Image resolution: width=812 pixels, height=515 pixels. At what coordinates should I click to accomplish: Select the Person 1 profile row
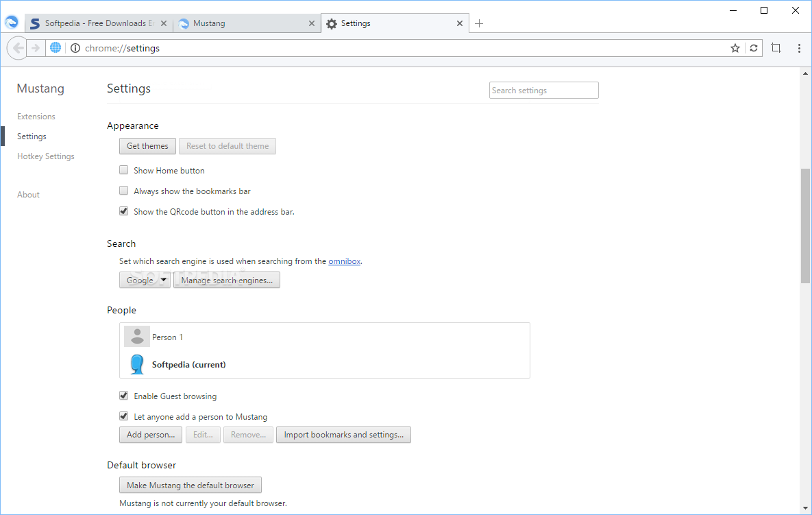[x=325, y=337]
